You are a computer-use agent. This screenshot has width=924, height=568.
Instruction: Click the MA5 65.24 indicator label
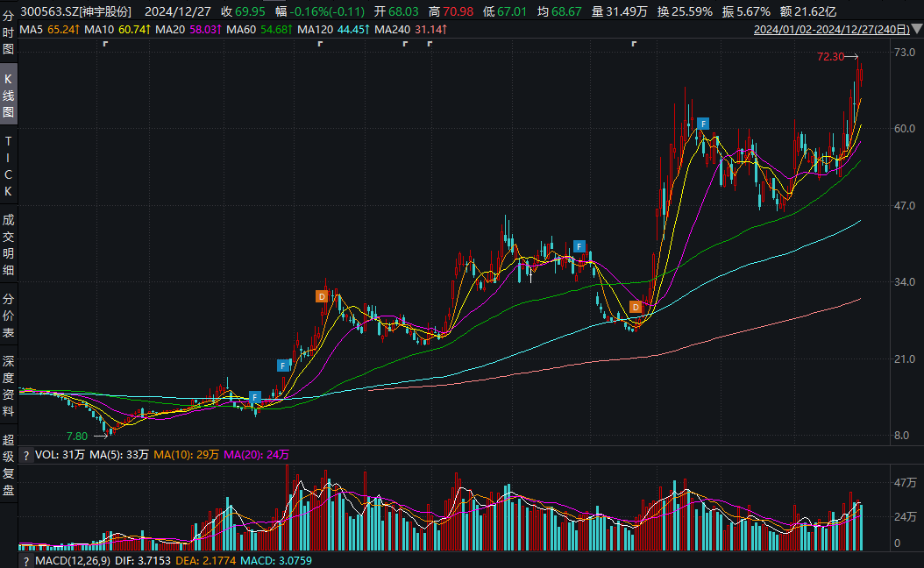pos(49,30)
